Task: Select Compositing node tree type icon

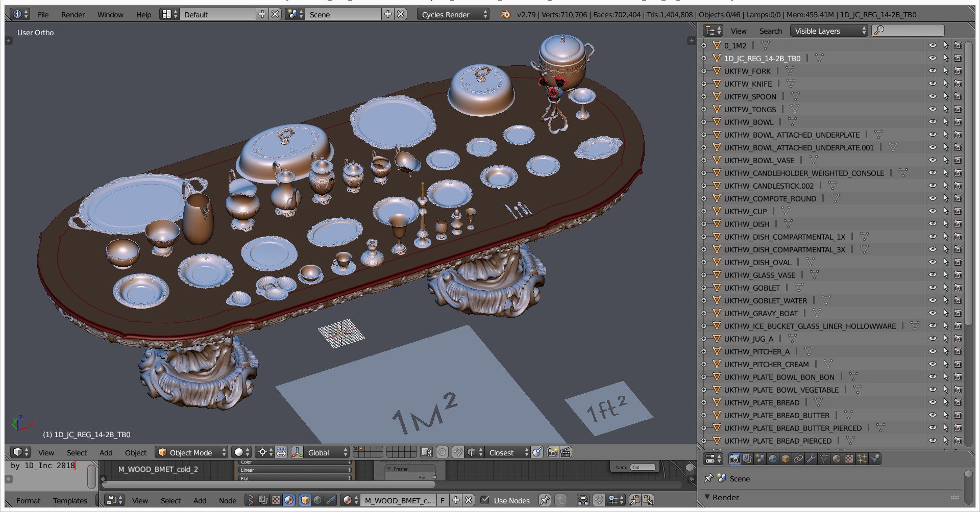Action: pyautogui.click(x=263, y=500)
